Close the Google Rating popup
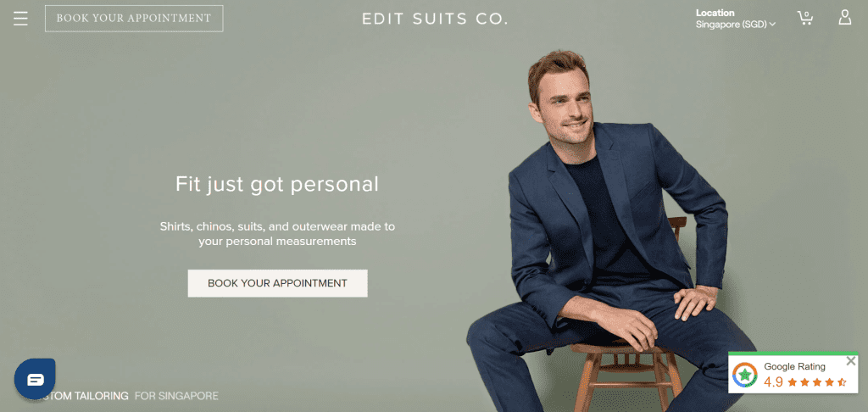The height and width of the screenshot is (412, 868). click(x=851, y=361)
